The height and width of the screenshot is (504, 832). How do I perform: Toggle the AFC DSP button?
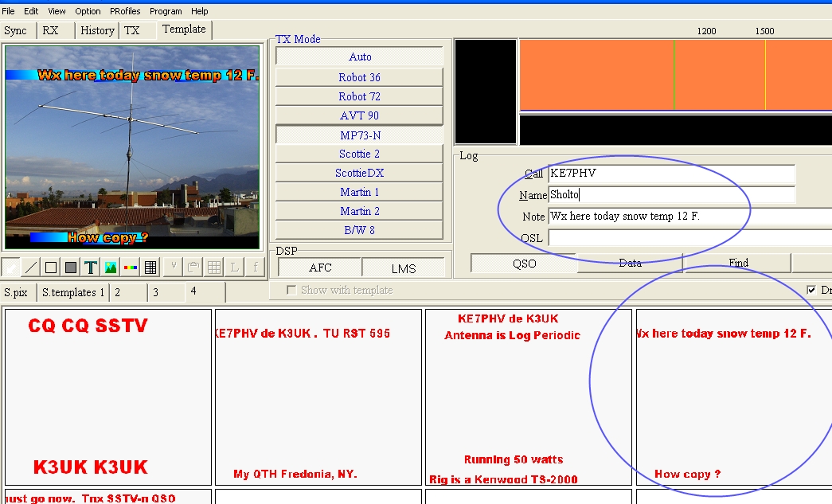coord(320,268)
